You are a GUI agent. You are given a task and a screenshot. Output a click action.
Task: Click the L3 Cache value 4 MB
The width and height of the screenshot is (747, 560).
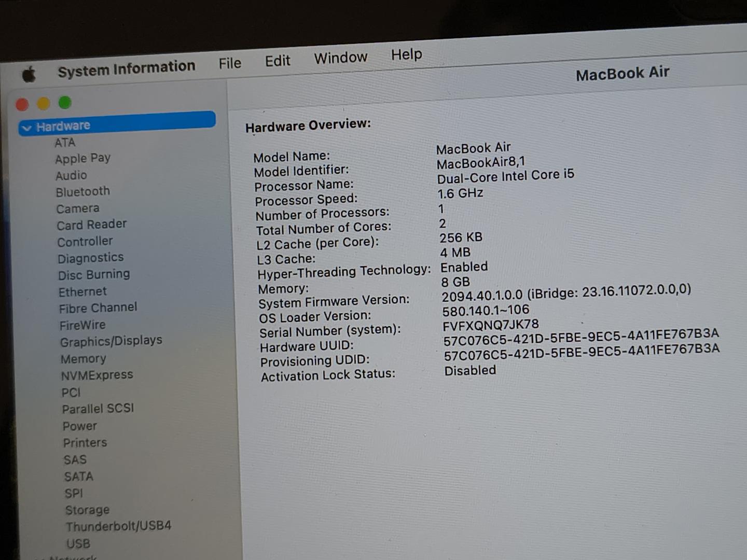click(x=455, y=253)
